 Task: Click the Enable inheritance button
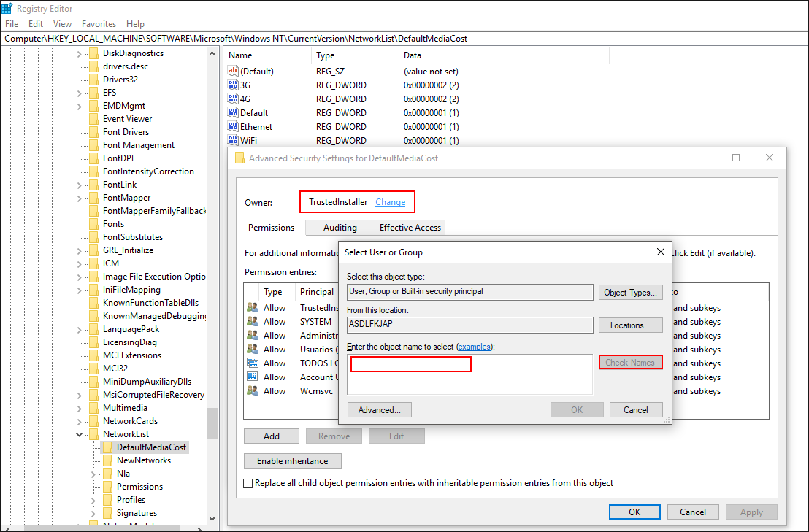click(x=293, y=461)
